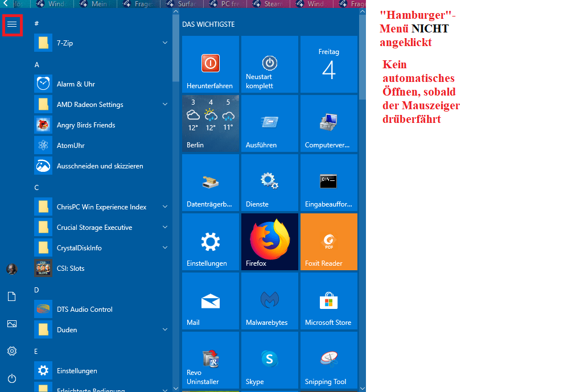Open Malwarebytes from the tile grid
The image size is (564, 392).
pyautogui.click(x=269, y=300)
